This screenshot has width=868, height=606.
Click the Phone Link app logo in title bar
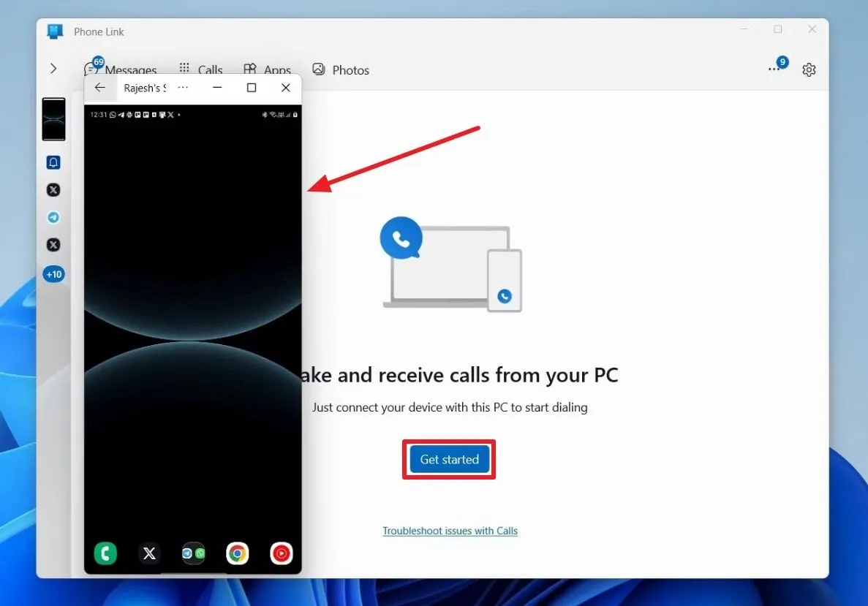[55, 31]
